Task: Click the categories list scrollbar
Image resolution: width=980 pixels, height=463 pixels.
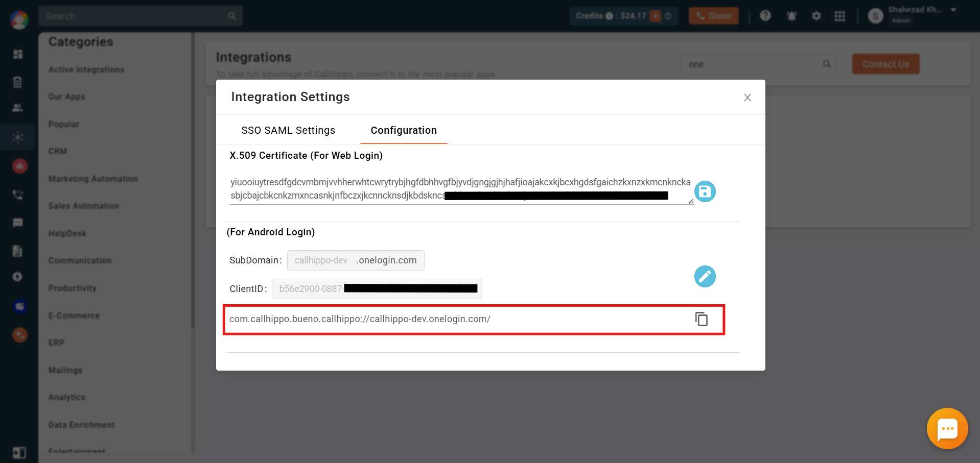Action: (x=193, y=181)
